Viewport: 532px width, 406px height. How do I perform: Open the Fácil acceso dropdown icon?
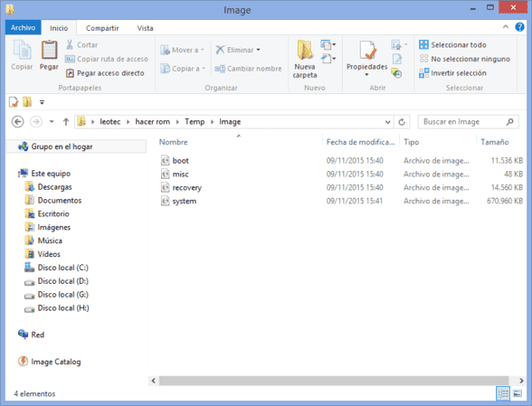click(328, 59)
